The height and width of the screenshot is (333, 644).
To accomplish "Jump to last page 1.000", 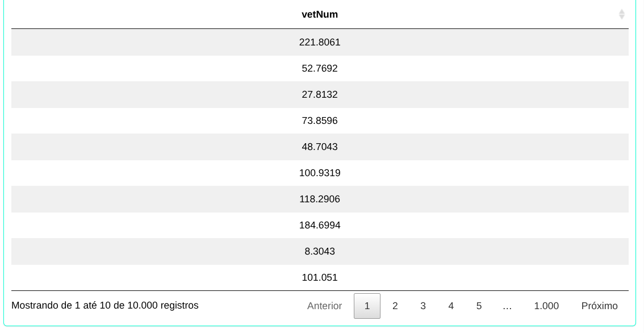I will click(x=546, y=306).
